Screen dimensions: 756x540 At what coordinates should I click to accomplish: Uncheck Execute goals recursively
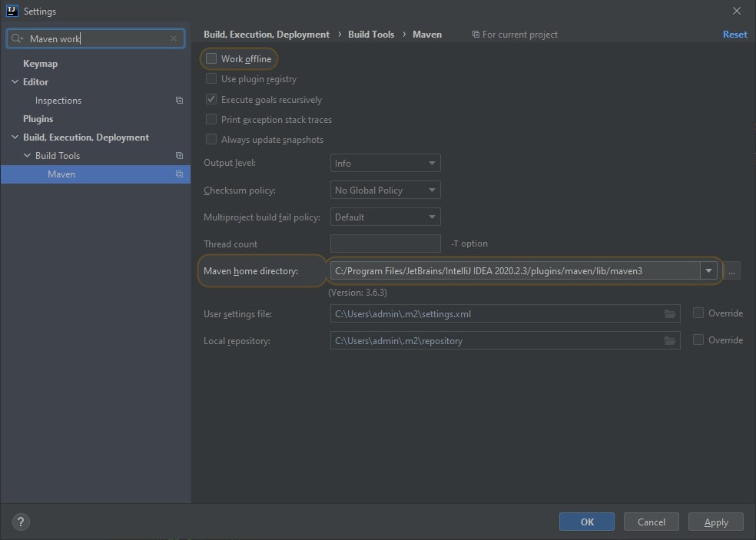(211, 99)
